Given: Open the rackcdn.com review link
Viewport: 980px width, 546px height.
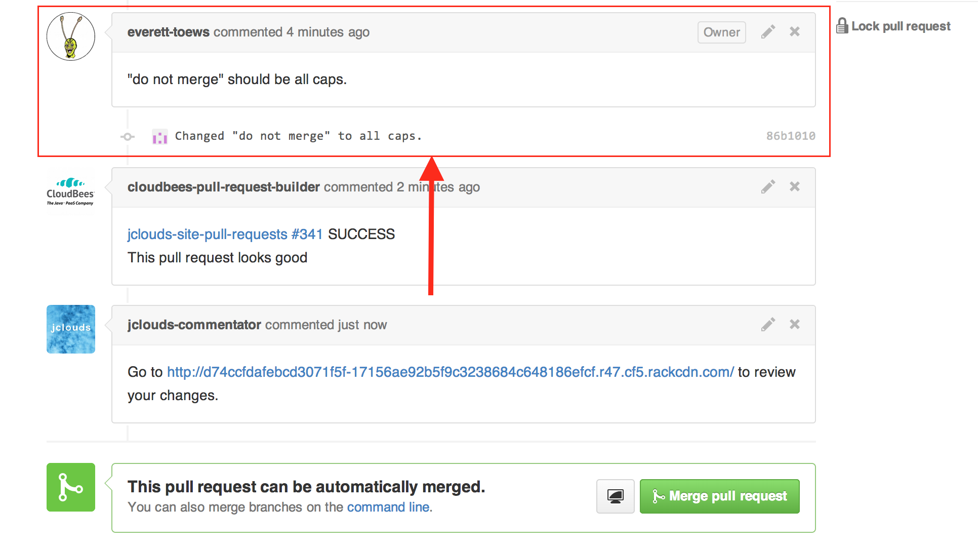Looking at the screenshot, I should click(450, 372).
